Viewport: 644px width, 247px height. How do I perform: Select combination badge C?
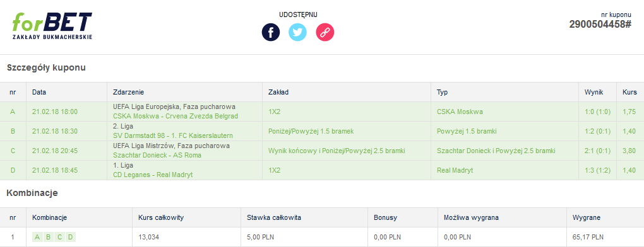point(59,237)
